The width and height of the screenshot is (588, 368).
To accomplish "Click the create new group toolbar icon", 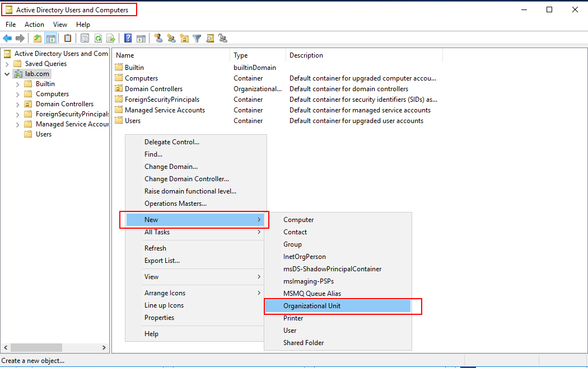I will (x=171, y=38).
